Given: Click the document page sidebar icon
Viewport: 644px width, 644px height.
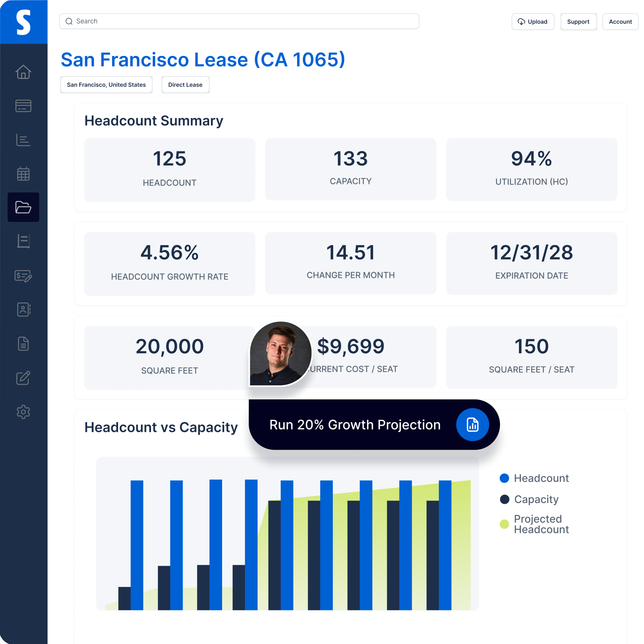Looking at the screenshot, I should [23, 344].
